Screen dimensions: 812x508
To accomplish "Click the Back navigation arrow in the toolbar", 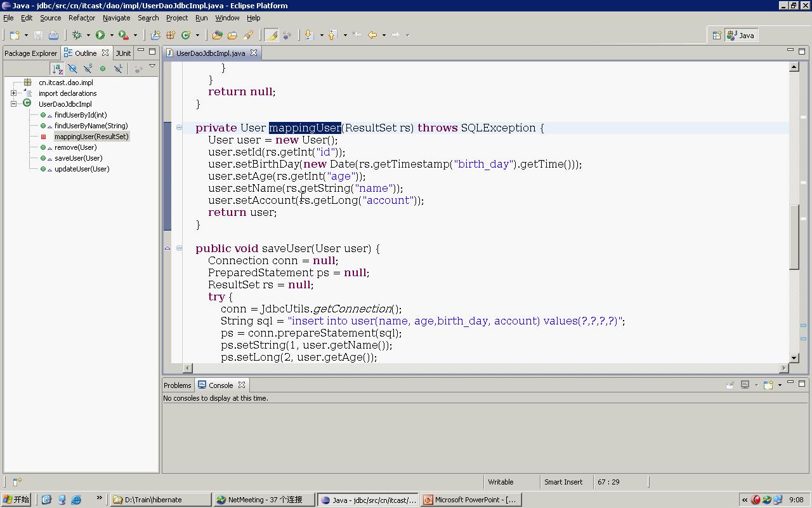I will click(372, 36).
